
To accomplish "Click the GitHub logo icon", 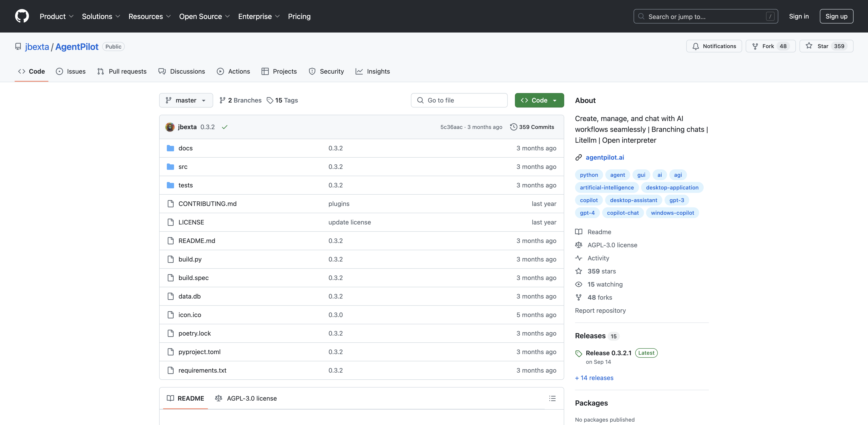I will 22,16.
